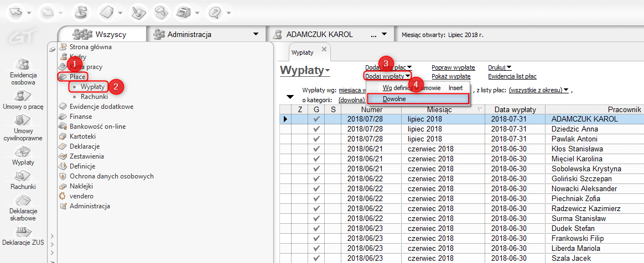Open Umowy o pracę sidebar icon
The width and height of the screenshot is (644, 263).
(x=23, y=101)
